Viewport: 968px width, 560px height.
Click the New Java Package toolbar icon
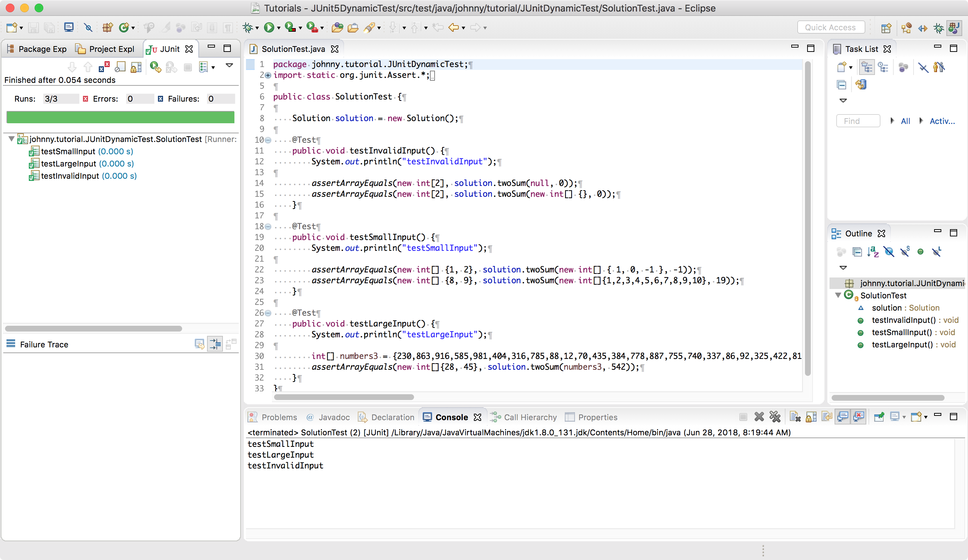(x=107, y=28)
